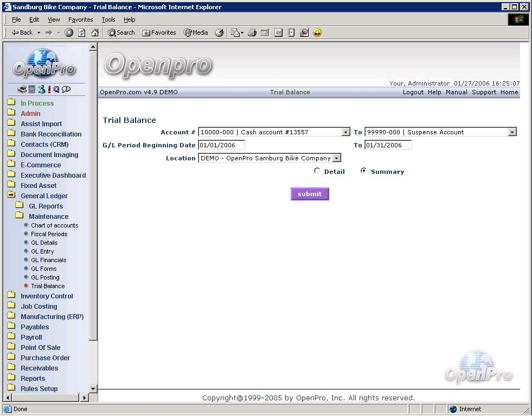Click the red exclamation icon in sidebar
The width and height of the screenshot is (532, 416).
(49, 89)
